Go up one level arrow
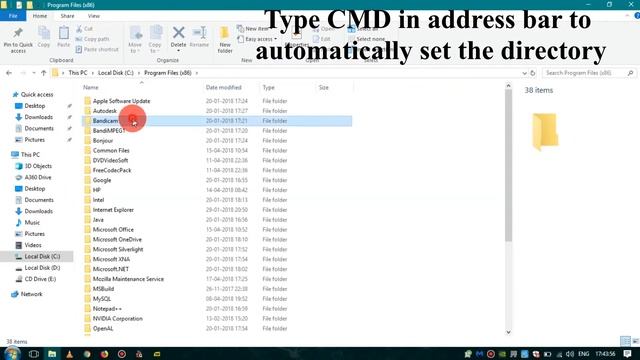This screenshot has width=640, height=360. 44,73
